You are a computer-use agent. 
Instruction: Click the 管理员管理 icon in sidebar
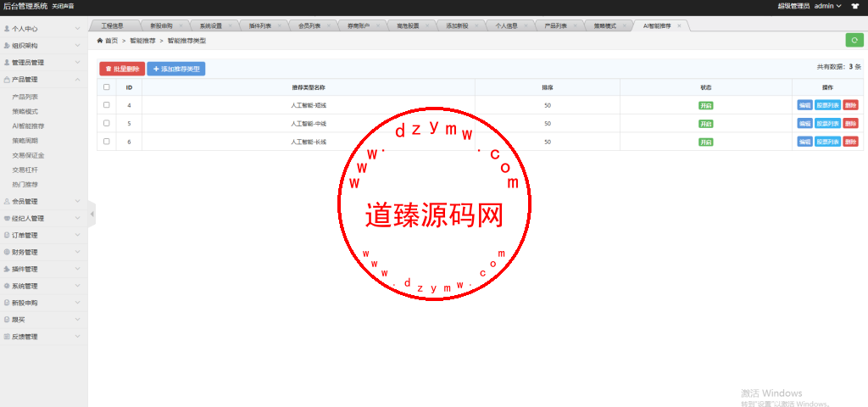[x=7, y=63]
